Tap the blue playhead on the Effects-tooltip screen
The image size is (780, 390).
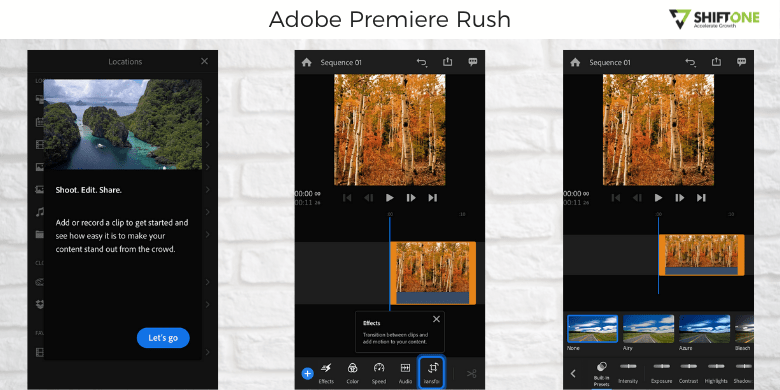390,264
